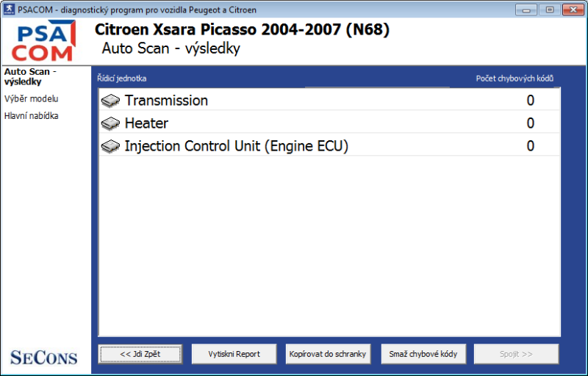
Task: Click the Transmission fault code count
Action: click(x=530, y=101)
